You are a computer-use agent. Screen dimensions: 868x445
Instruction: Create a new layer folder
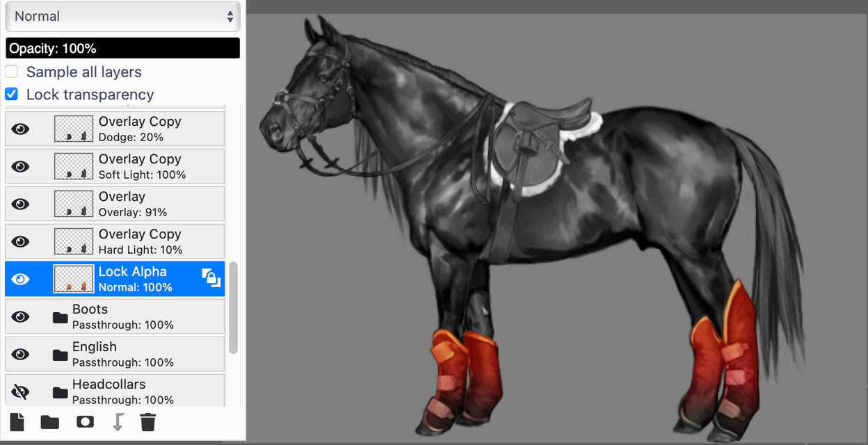pos(50,421)
